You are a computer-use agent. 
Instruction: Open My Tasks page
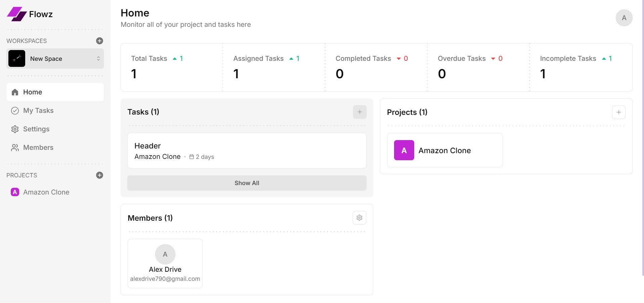coord(38,111)
